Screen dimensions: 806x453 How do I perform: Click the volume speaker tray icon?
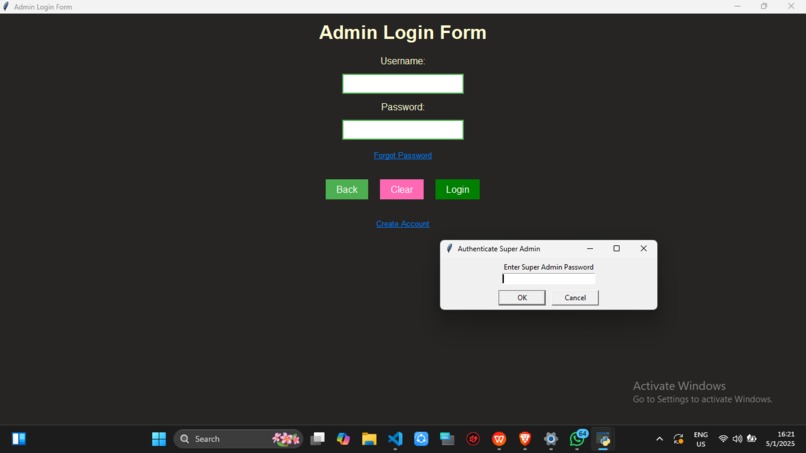[x=737, y=439]
